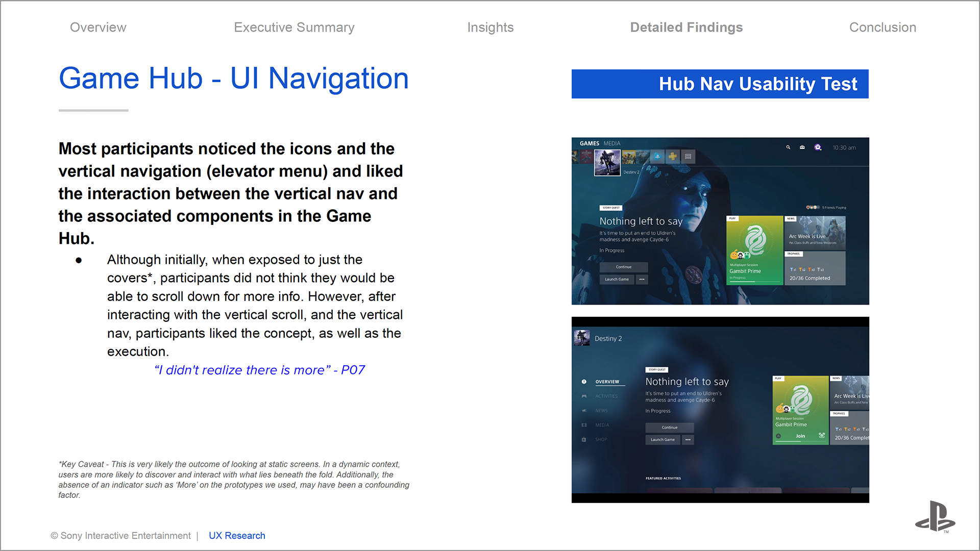Click the shopping bag icon beside Shop
Viewport: 980px width, 551px height.
(584, 439)
